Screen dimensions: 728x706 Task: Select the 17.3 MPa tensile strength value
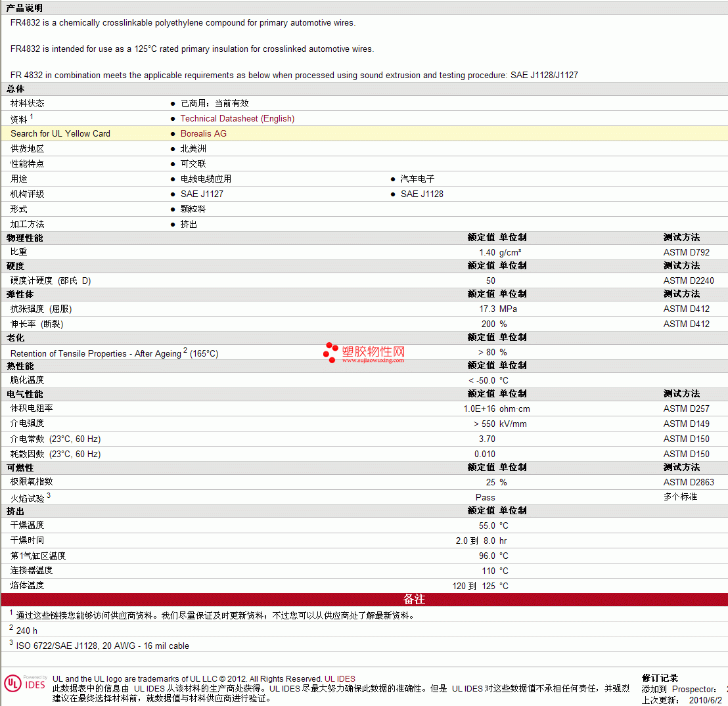498,309
